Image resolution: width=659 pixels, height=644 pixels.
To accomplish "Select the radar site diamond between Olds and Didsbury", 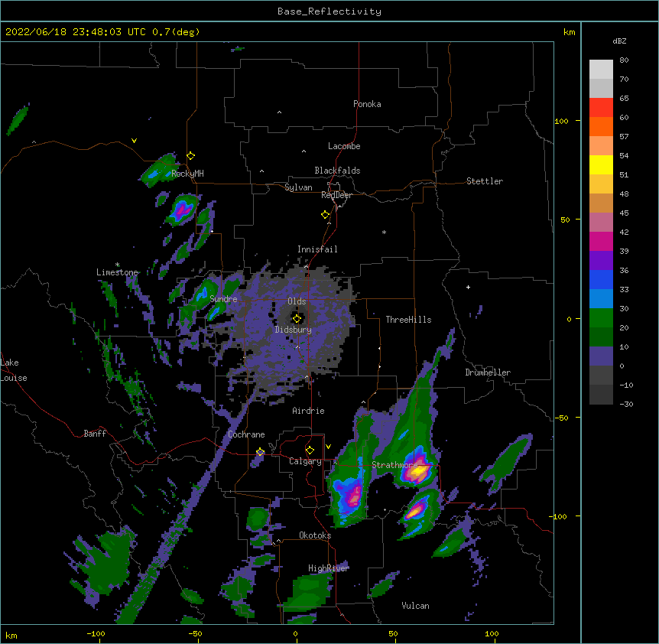I will click(297, 319).
